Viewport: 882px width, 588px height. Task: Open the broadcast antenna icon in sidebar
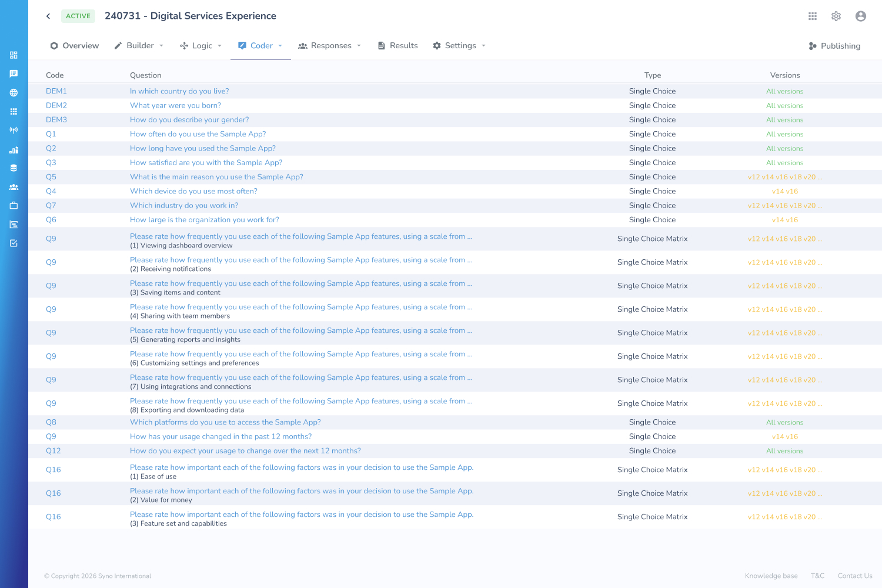(x=14, y=131)
